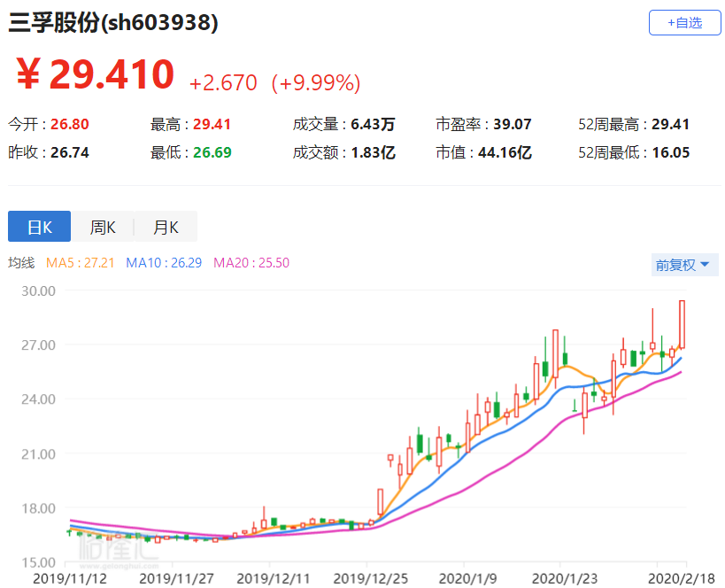Open the 前复权 adjustment dropdown
Screen dimensions: 725x588
click(x=684, y=265)
